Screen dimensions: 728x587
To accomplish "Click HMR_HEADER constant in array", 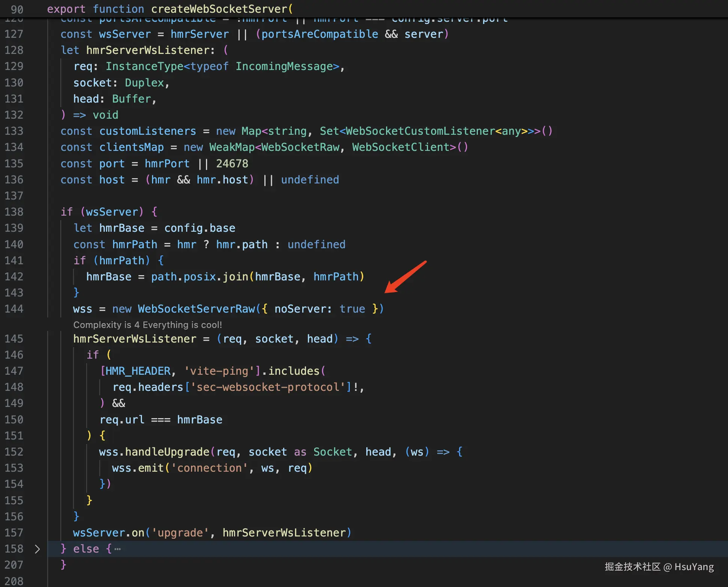I will tap(138, 371).
